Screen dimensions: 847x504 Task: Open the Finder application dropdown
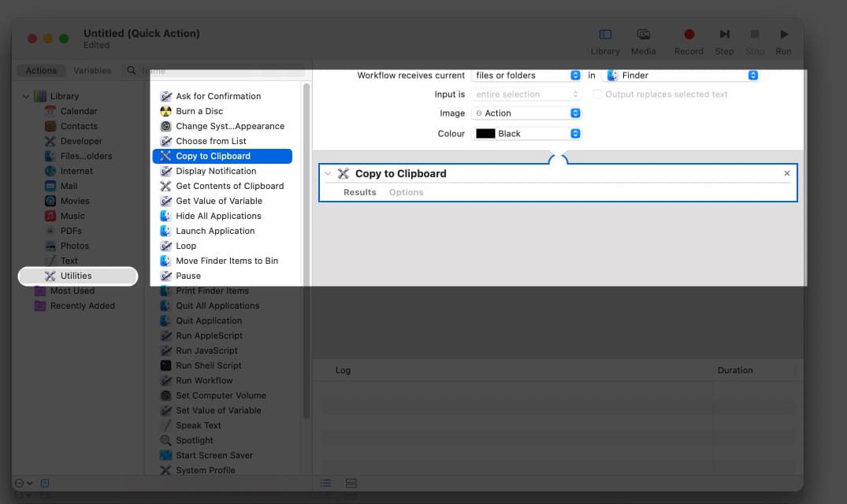pos(681,76)
